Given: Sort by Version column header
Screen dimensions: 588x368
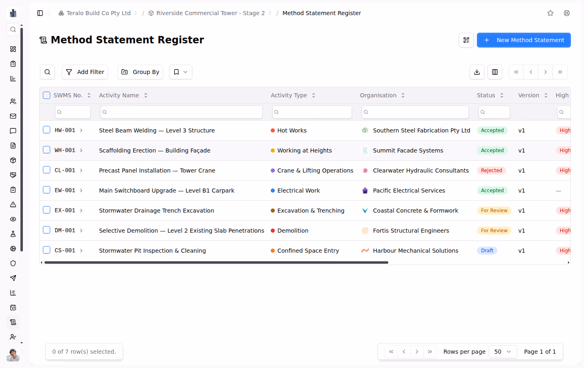Looking at the screenshot, I should pos(533,95).
